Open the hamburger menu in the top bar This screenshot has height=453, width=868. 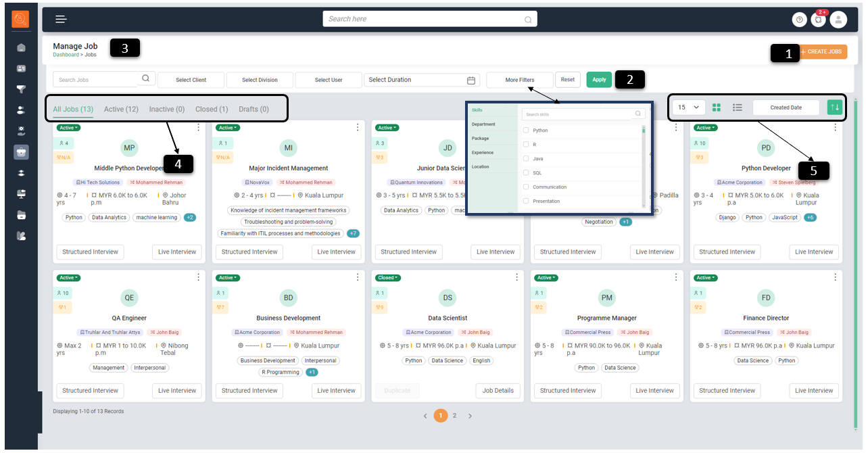pos(61,19)
